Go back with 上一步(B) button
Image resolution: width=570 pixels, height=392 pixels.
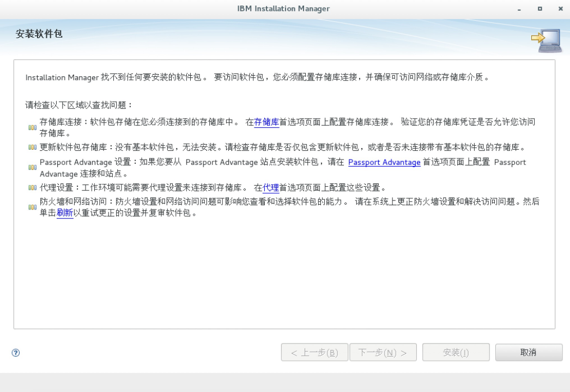point(314,353)
